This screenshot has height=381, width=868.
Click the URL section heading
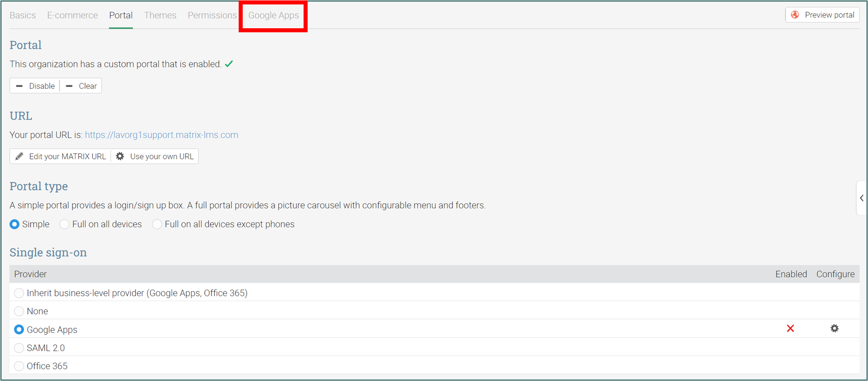coord(21,116)
